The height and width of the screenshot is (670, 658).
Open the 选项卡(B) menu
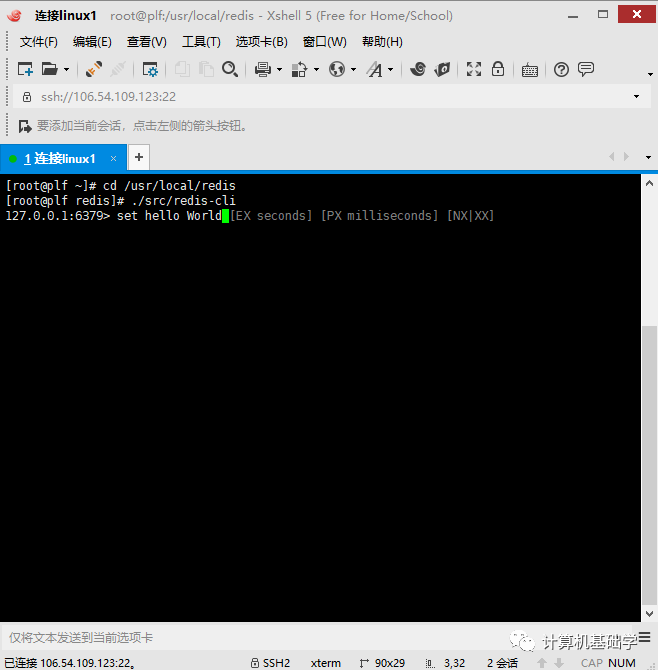pyautogui.click(x=261, y=42)
